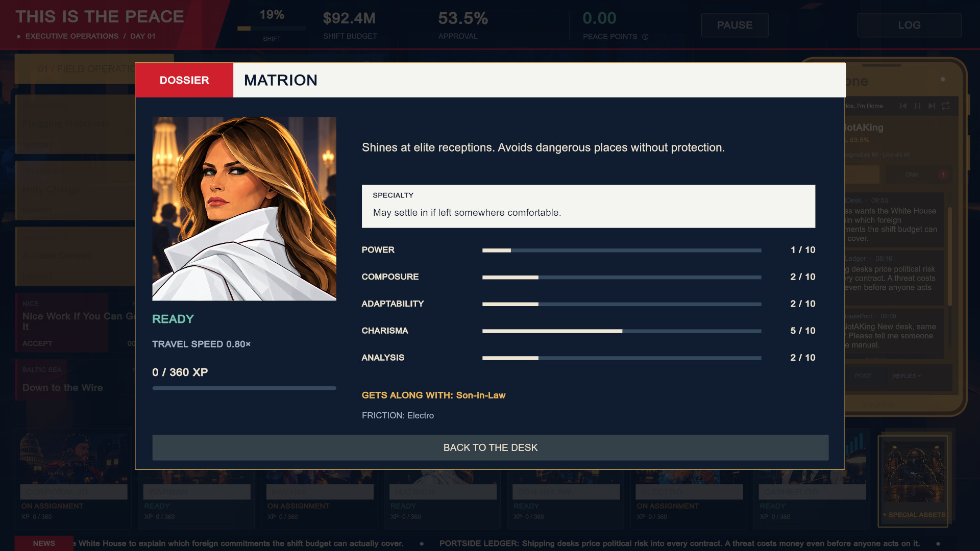Skip to previous track on phone player
The height and width of the screenshot is (551, 980).
click(x=903, y=106)
